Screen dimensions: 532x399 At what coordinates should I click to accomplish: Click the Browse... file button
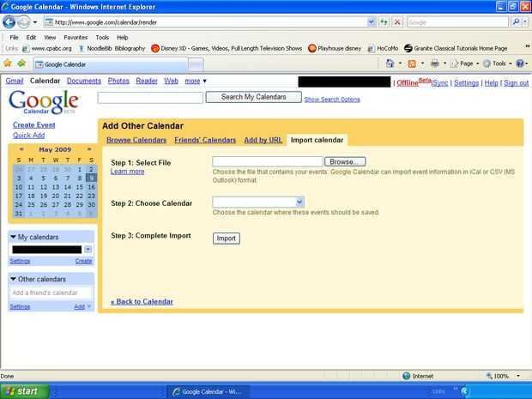click(345, 162)
